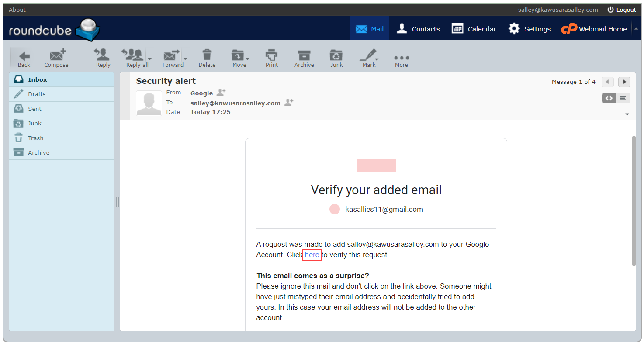Viewport: 644px width, 345px height.
Task: Collapse the top navigation bar arrow
Action: click(636, 28)
